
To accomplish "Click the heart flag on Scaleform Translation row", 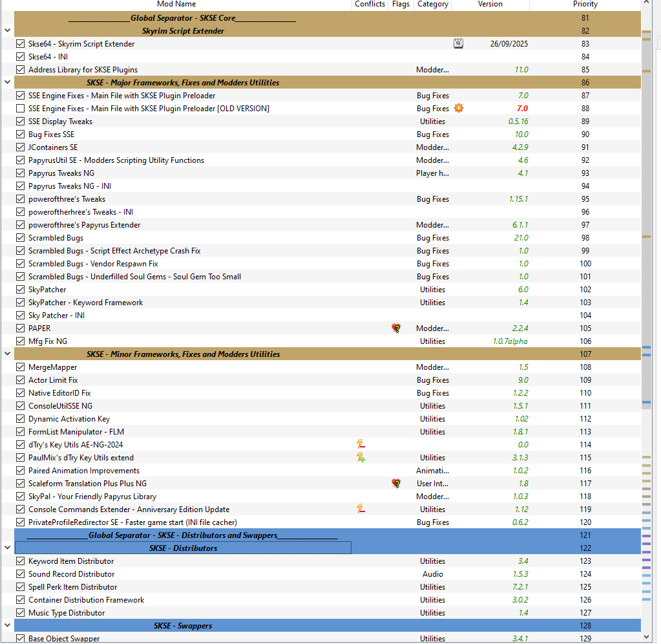I will click(x=396, y=483).
